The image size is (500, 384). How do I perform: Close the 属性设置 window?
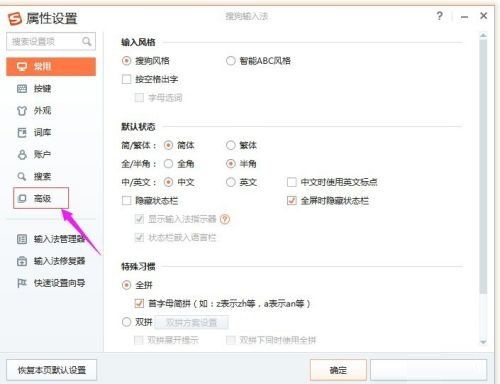(x=483, y=16)
